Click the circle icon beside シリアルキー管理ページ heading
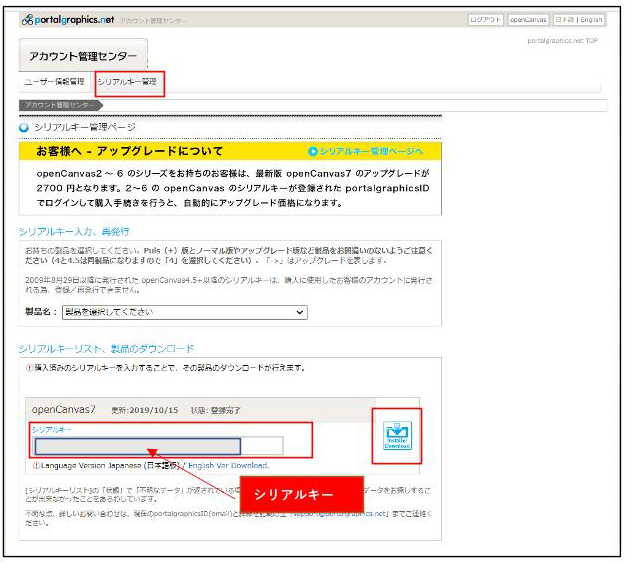 click(24, 127)
